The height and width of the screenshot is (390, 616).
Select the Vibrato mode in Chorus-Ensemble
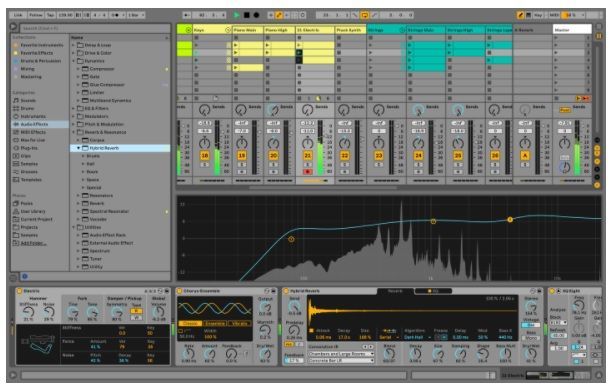click(239, 324)
